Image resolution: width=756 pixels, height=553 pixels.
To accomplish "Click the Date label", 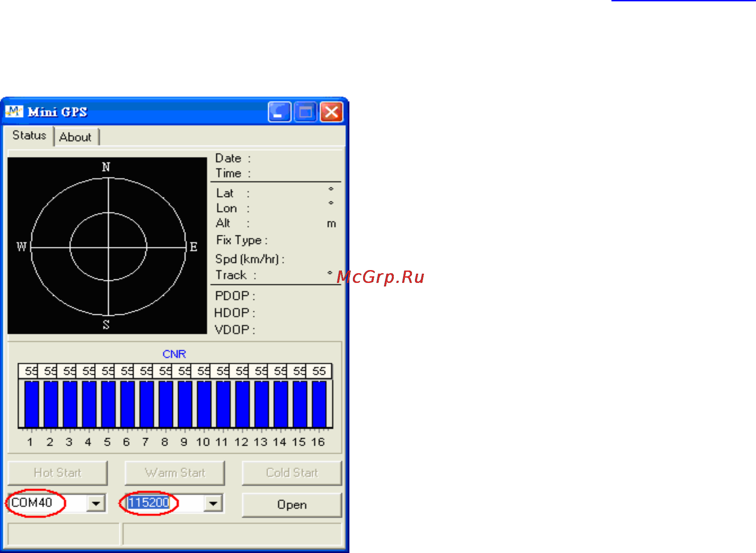I will pyautogui.click(x=233, y=158).
